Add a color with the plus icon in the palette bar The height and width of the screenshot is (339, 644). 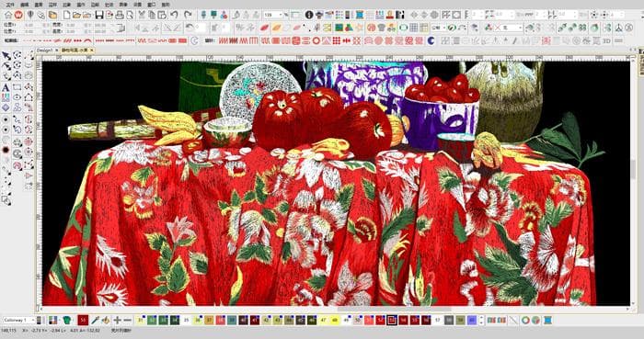(117, 320)
